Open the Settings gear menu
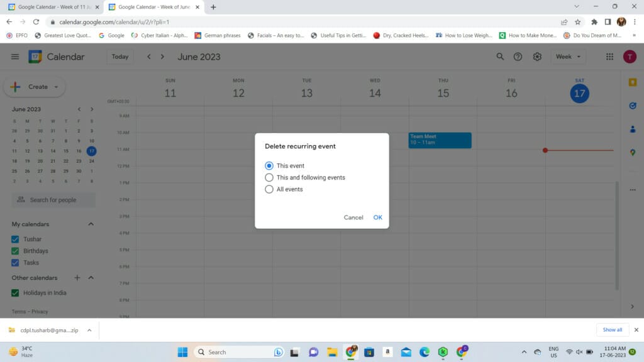 [x=537, y=57]
